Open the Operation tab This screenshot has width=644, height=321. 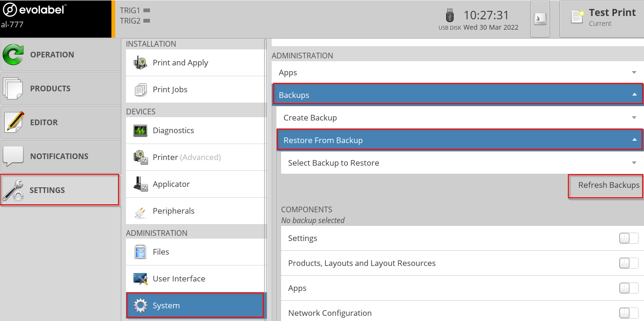pyautogui.click(x=61, y=55)
